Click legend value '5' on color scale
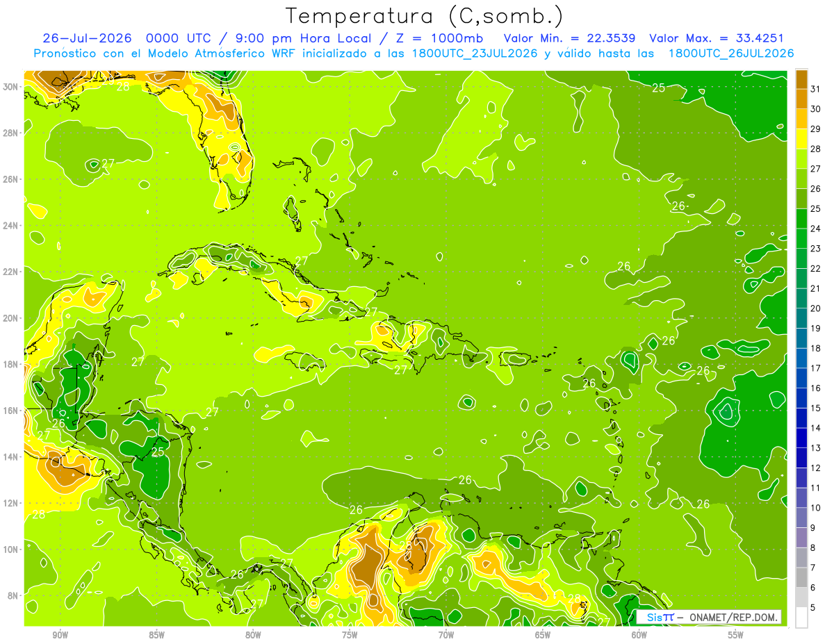 click(x=814, y=608)
